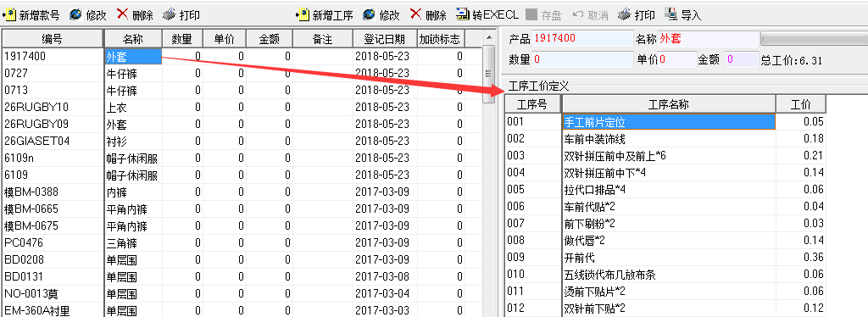Viewport: 868px width, 317px height.
Task: Sort by the 编号 column header
Action: (x=53, y=39)
